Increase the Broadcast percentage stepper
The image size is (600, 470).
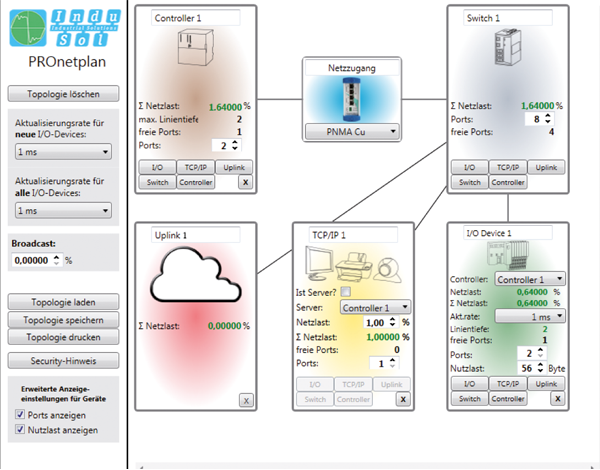pyautogui.click(x=56, y=256)
